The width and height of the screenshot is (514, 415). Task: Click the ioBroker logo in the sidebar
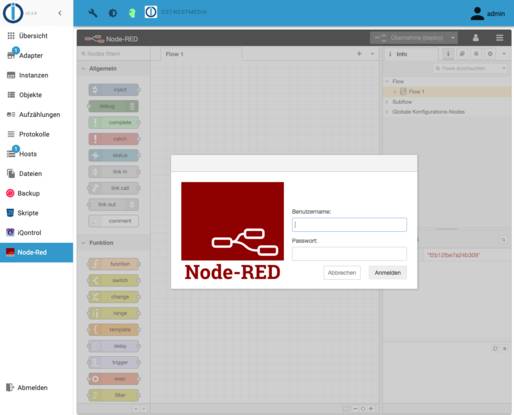tap(13, 13)
